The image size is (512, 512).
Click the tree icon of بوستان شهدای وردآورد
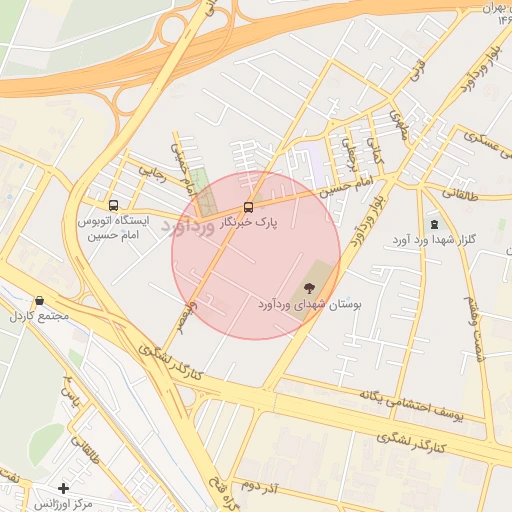pyautogui.click(x=309, y=288)
